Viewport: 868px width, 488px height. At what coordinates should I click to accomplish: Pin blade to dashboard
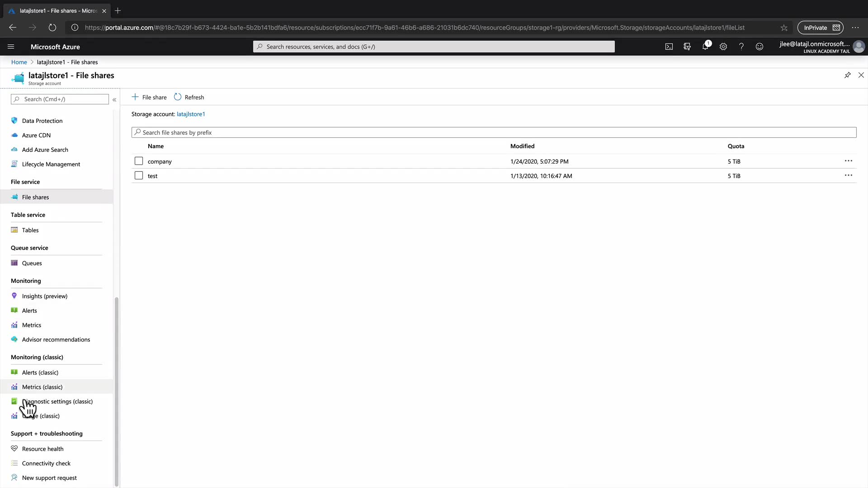(x=848, y=75)
